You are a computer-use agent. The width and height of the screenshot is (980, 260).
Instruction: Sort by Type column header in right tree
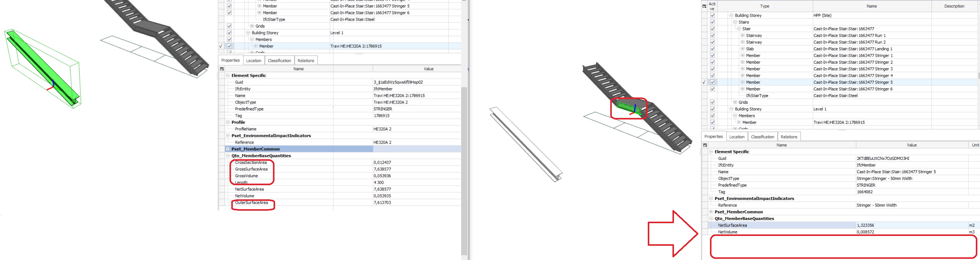[765, 6]
